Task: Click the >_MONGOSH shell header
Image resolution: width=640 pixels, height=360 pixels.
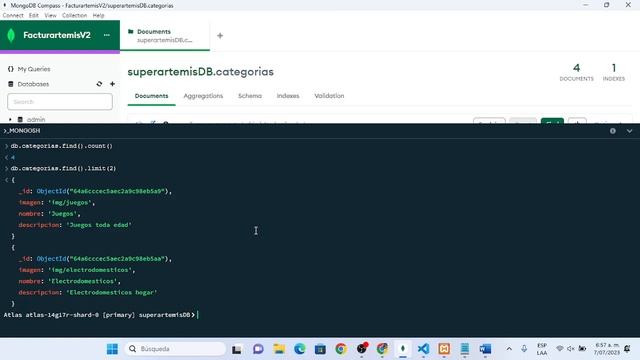Action: (x=22, y=131)
